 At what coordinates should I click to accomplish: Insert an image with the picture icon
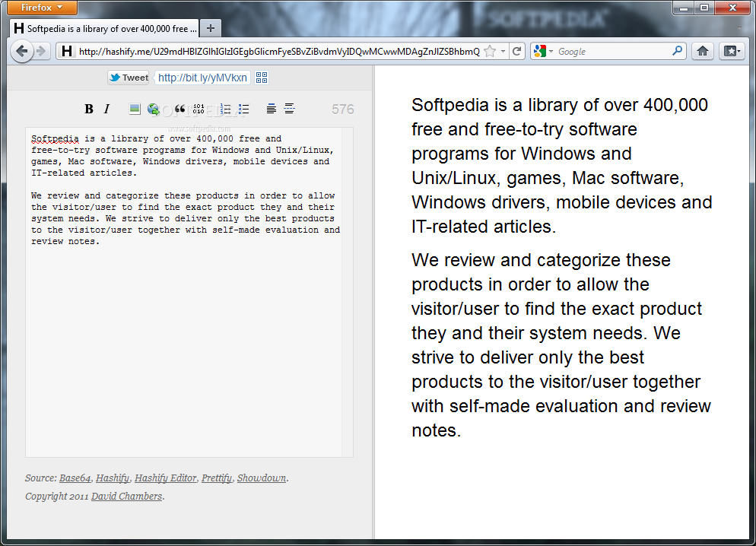click(135, 109)
